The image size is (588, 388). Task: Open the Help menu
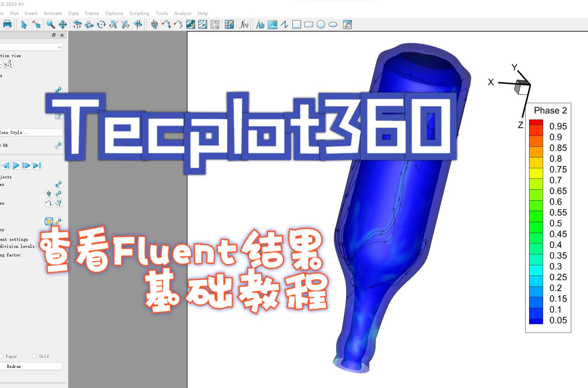(x=203, y=13)
